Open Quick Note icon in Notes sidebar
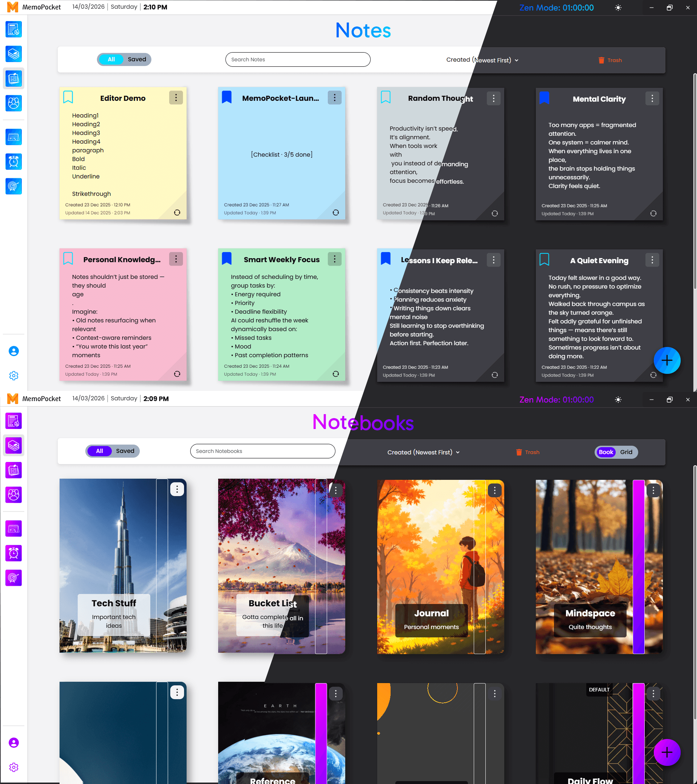This screenshot has width=697, height=784. coord(14,29)
